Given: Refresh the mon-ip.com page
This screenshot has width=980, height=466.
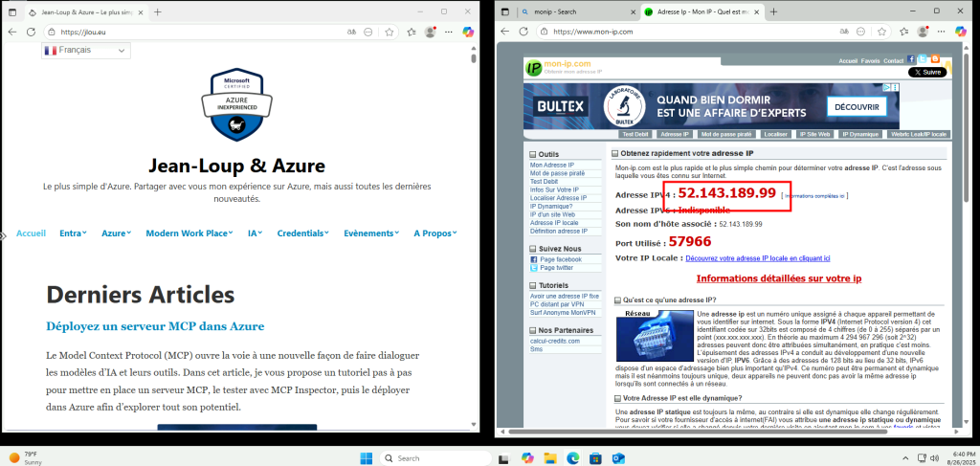Looking at the screenshot, I should (523, 32).
